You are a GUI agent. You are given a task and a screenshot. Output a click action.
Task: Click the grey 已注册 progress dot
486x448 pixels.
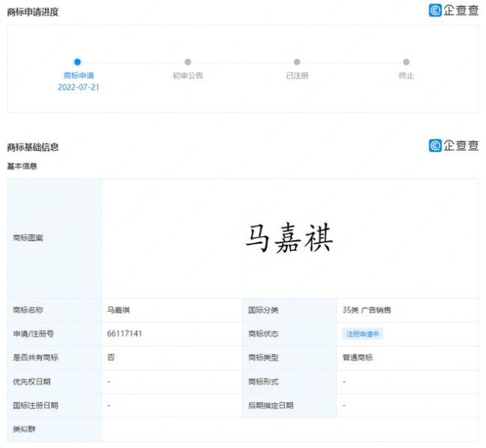coord(297,62)
